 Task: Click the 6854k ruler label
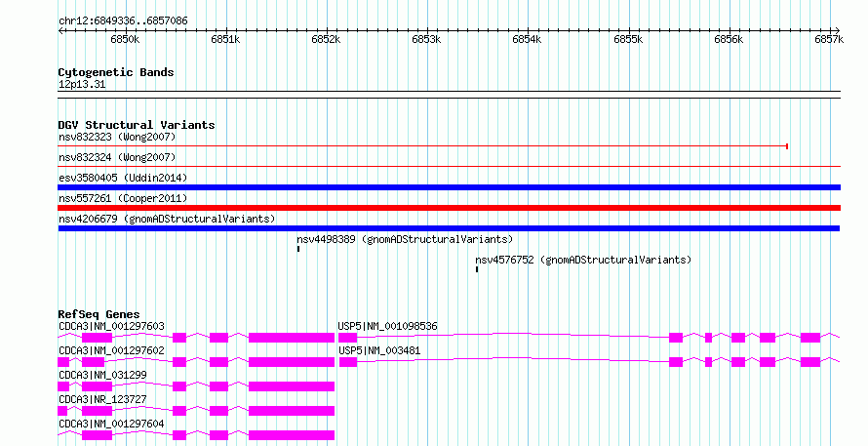527,39
